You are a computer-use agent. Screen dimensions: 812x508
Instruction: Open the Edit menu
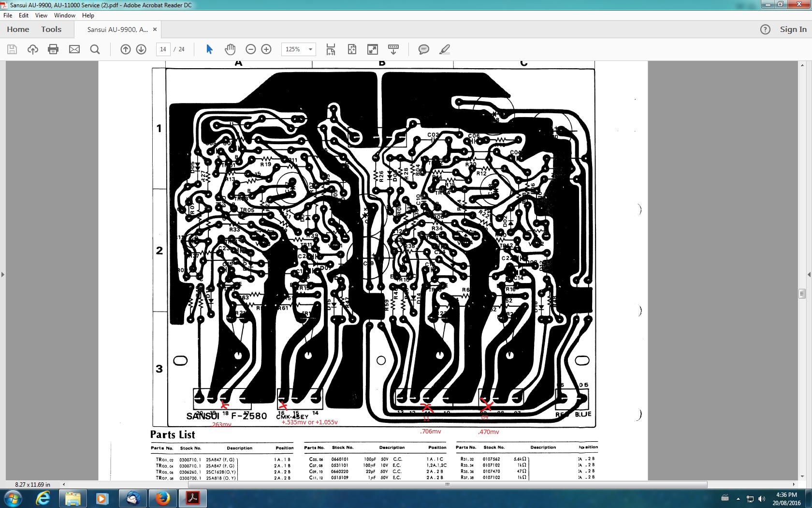pos(24,15)
